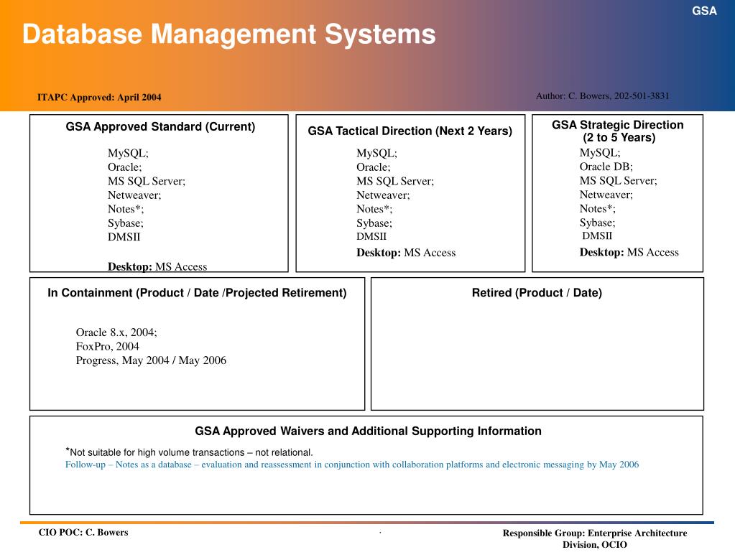Select "GSA Tactical Direction (Next 2 Years)" heading
Screen dimensions: 735x560
(x=410, y=131)
